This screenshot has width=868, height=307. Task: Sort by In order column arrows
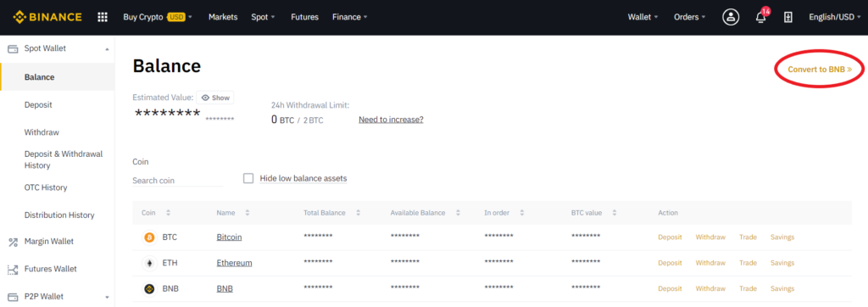tap(522, 213)
